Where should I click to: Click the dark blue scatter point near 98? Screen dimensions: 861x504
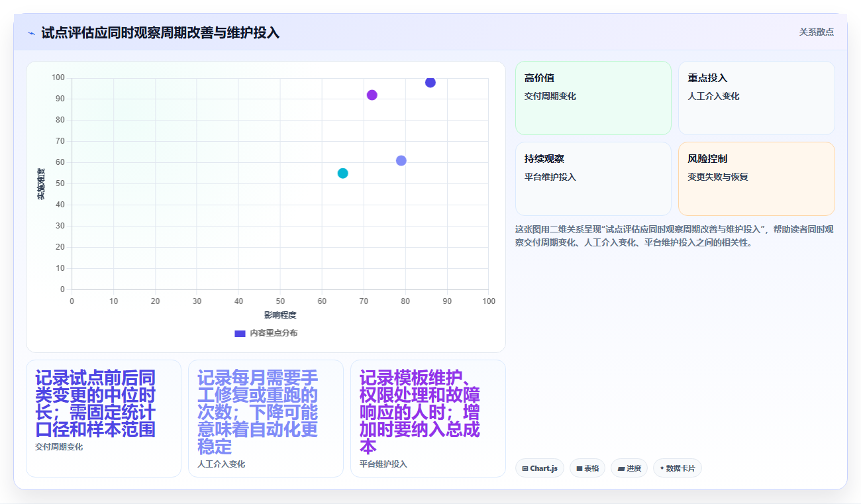(430, 83)
